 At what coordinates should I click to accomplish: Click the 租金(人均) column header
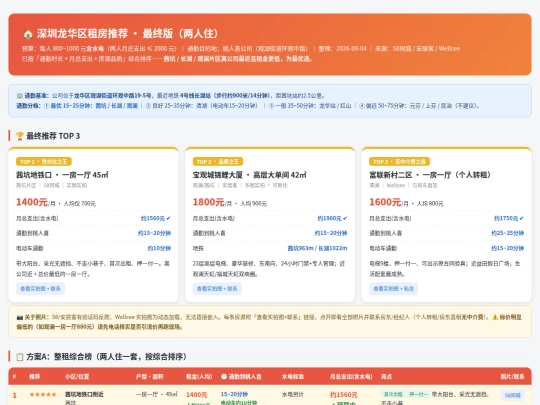coord(199,376)
